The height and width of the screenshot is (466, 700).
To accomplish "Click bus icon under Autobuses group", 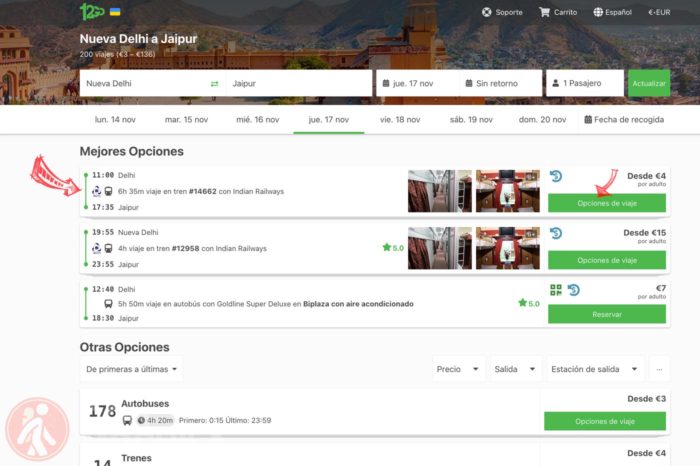I will [x=127, y=420].
